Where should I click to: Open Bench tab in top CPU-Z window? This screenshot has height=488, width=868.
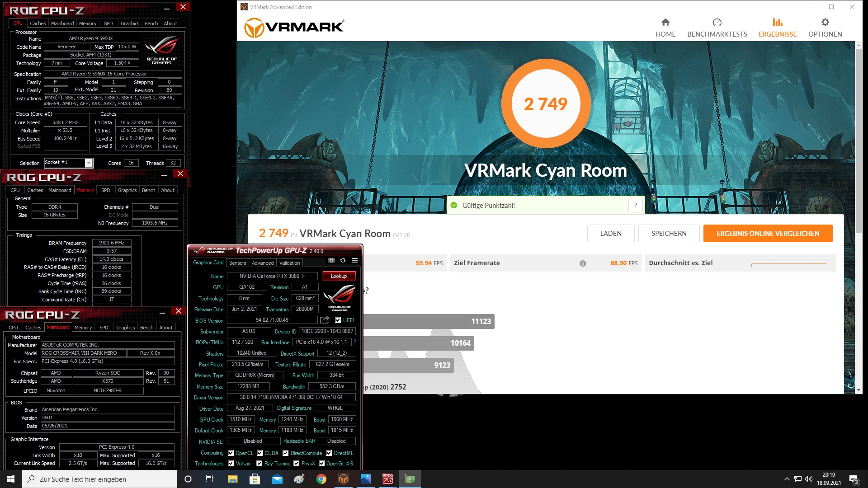pos(151,23)
